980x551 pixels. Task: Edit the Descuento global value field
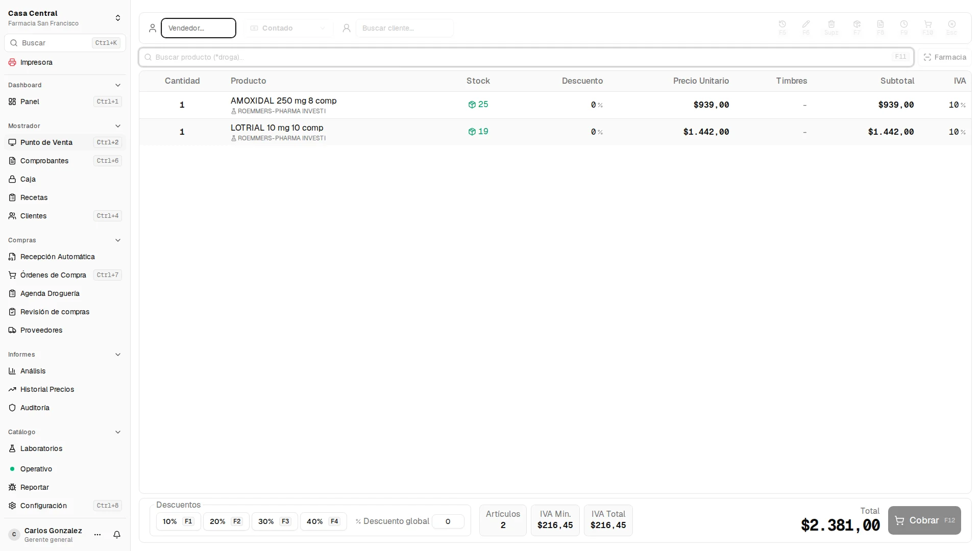tap(448, 521)
